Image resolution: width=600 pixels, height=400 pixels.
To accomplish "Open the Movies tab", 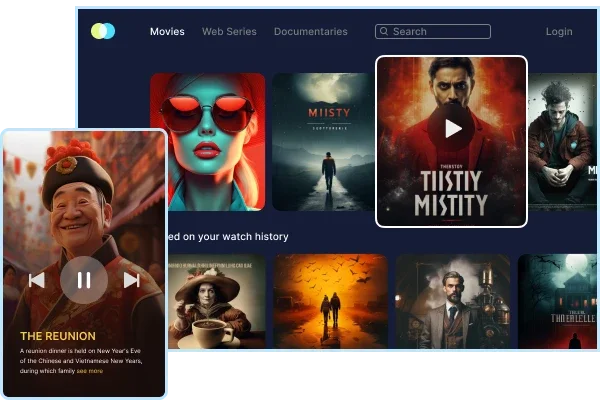I will tap(167, 32).
